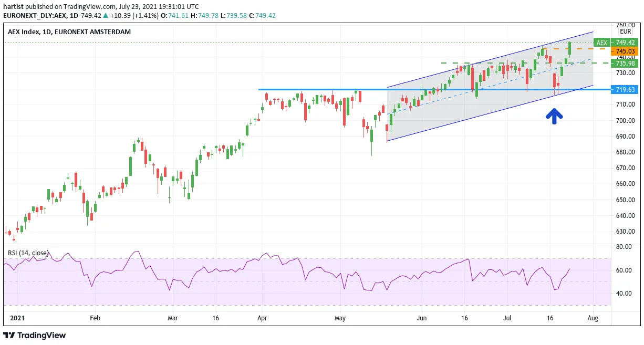Click the blue up arrow annotation
This screenshot has height=345, width=644.
[554, 116]
